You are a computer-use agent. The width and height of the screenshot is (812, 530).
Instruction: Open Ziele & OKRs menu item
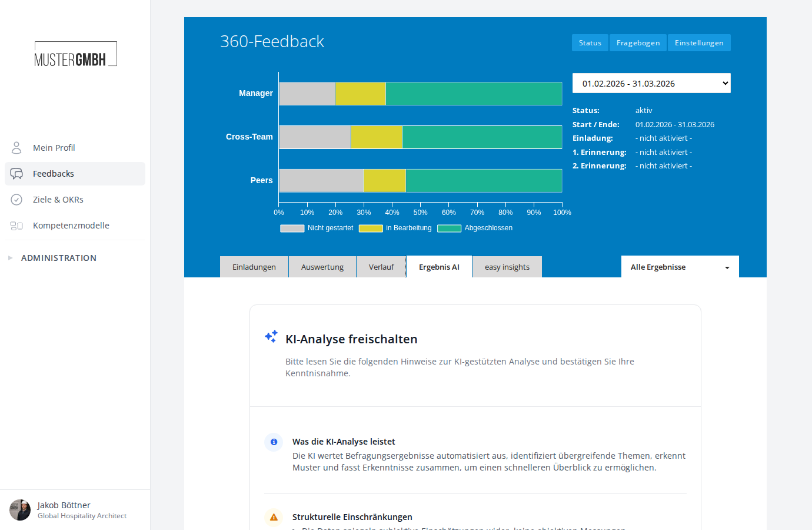[75, 200]
